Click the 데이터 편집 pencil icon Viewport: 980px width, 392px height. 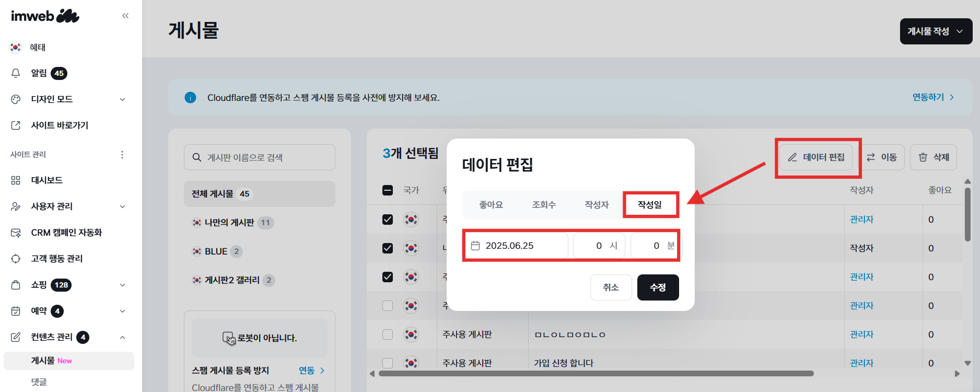(x=792, y=157)
